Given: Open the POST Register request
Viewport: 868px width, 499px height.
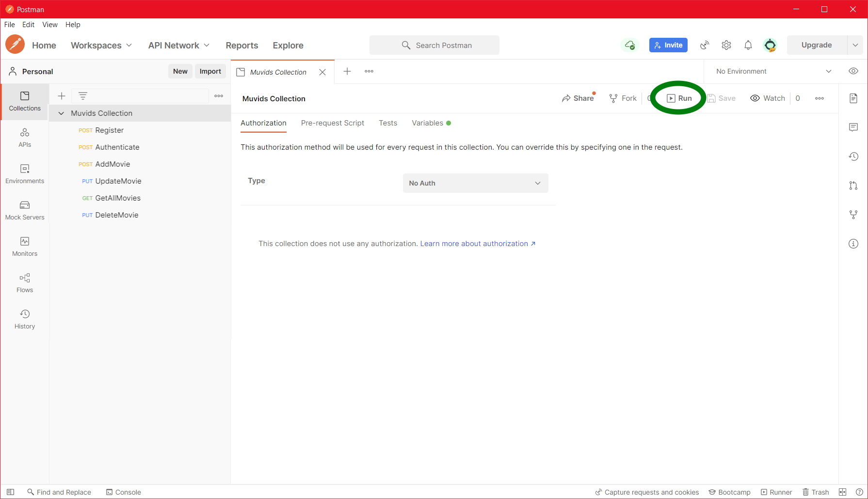Looking at the screenshot, I should coord(140,130).
